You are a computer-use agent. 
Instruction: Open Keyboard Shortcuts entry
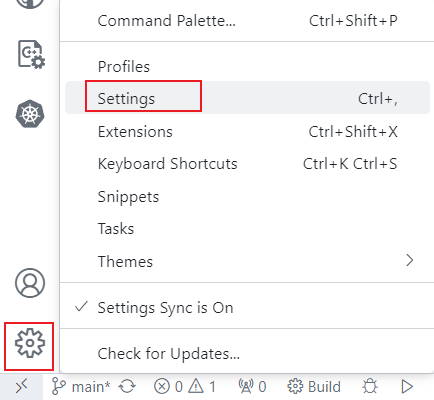pyautogui.click(x=247, y=164)
